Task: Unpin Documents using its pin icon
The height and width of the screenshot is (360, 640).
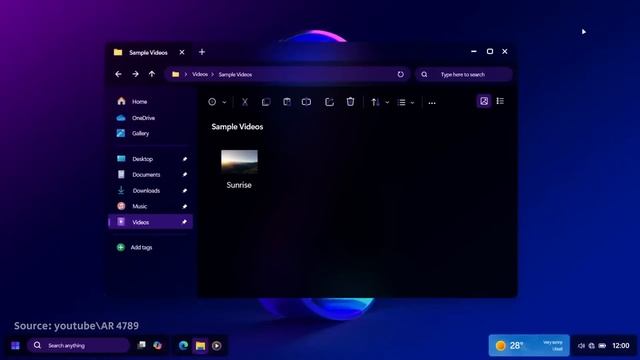Action: (x=184, y=174)
